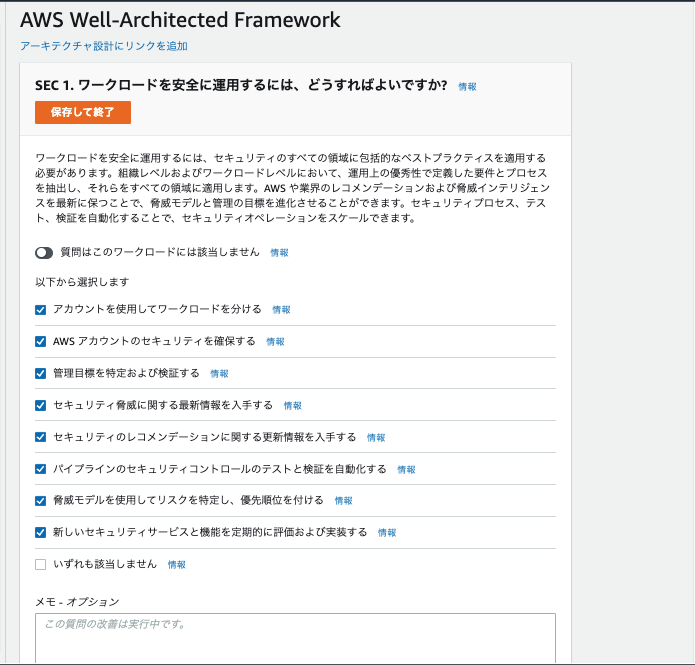Uncheck アカウントを使用してワークロードを分ける checkbox

click(40, 309)
